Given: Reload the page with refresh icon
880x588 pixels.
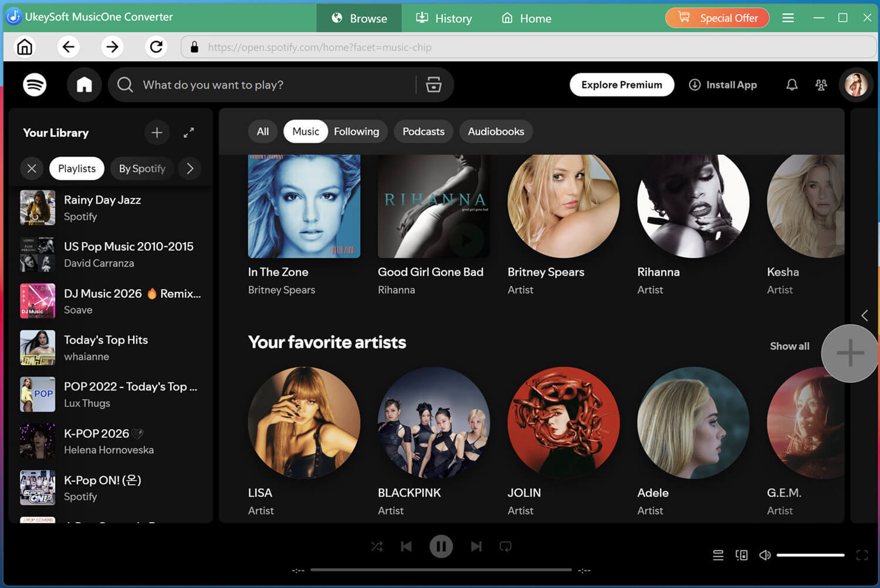Looking at the screenshot, I should pos(156,47).
